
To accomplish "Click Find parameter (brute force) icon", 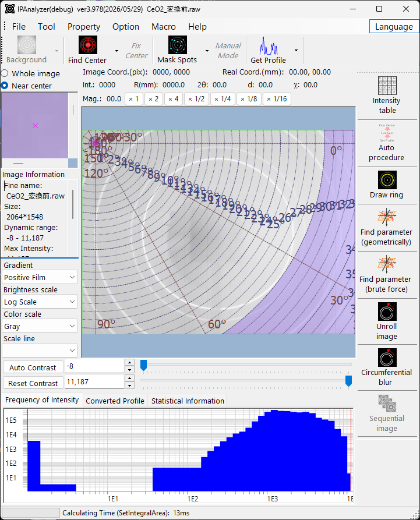I will [x=387, y=264].
